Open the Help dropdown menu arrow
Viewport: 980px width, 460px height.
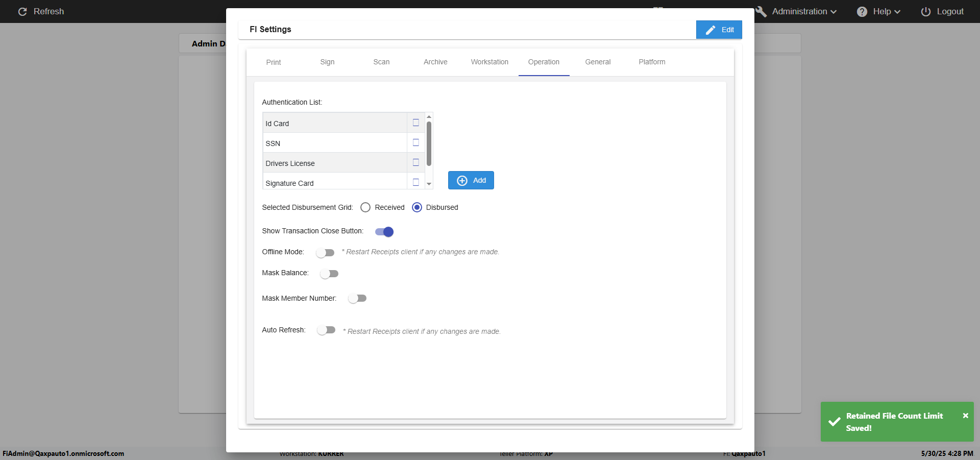897,12
